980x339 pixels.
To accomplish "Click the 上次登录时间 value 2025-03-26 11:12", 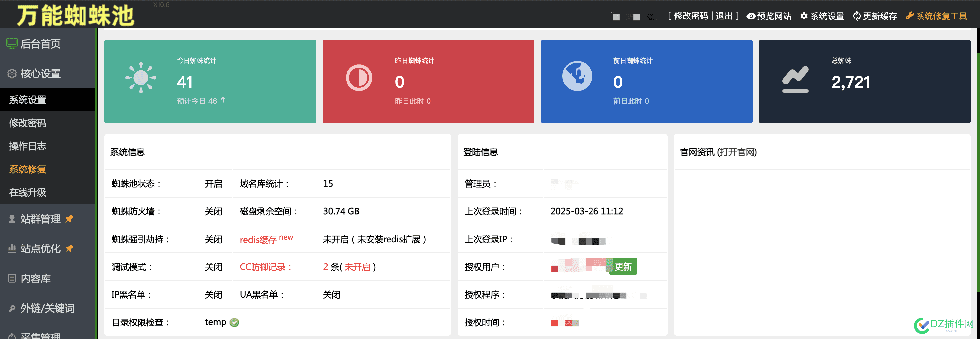I will click(x=587, y=211).
